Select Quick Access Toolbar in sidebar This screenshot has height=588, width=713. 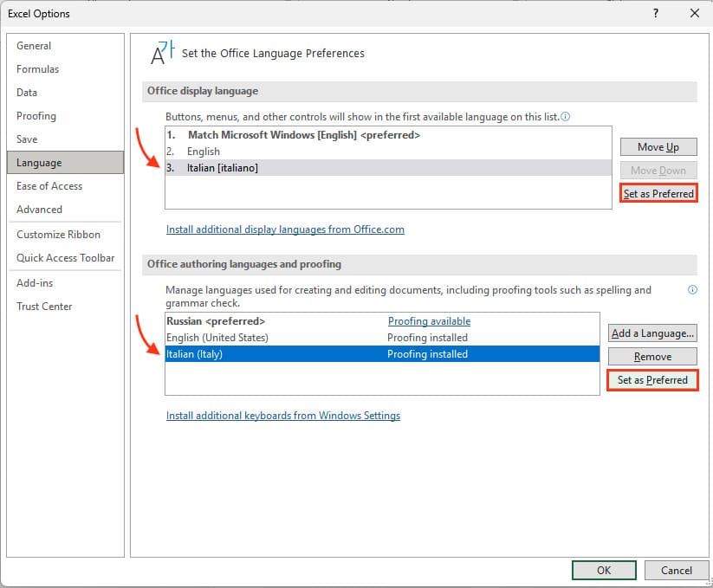click(x=65, y=257)
